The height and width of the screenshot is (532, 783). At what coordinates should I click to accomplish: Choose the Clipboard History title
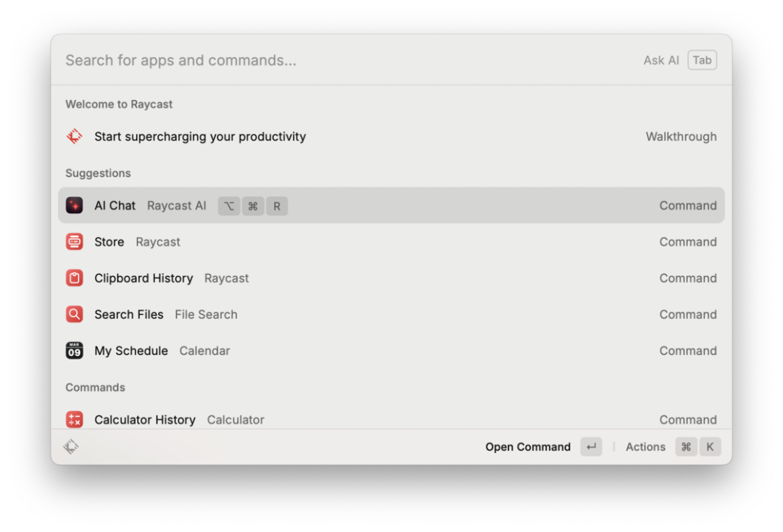tap(144, 278)
